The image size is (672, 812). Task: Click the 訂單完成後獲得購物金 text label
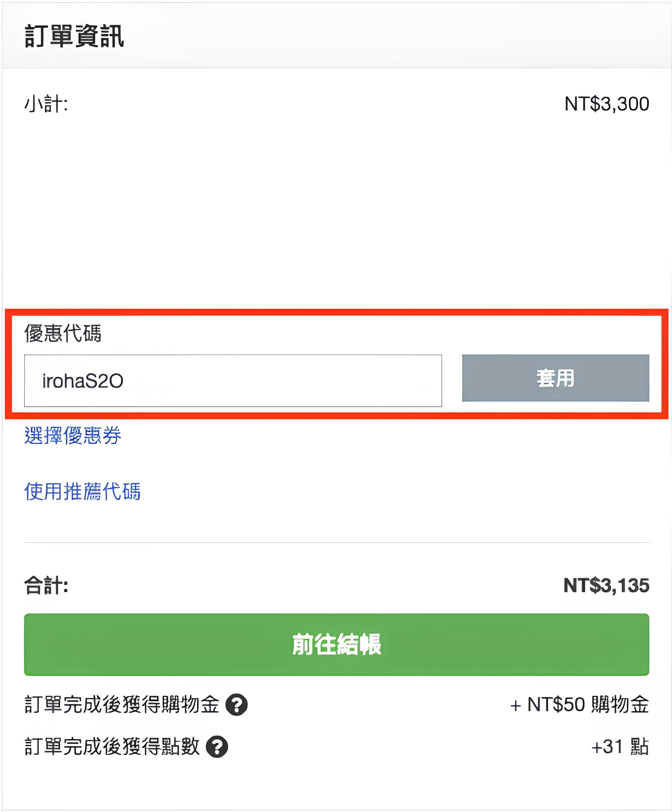(x=122, y=705)
